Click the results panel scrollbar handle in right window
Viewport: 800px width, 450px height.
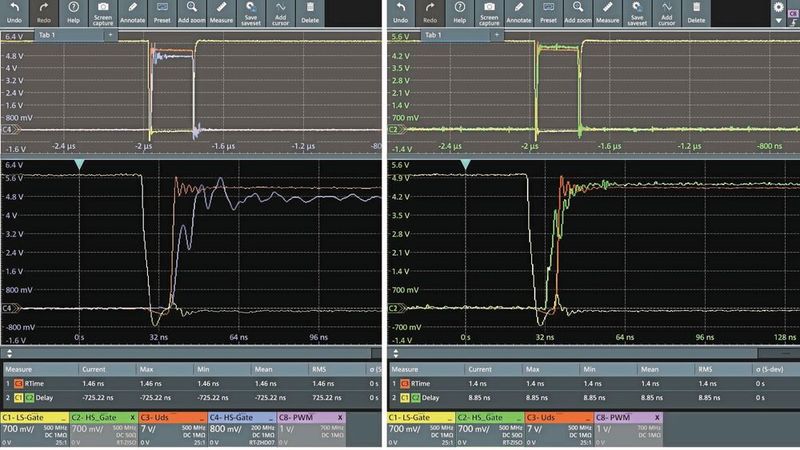[779, 353]
